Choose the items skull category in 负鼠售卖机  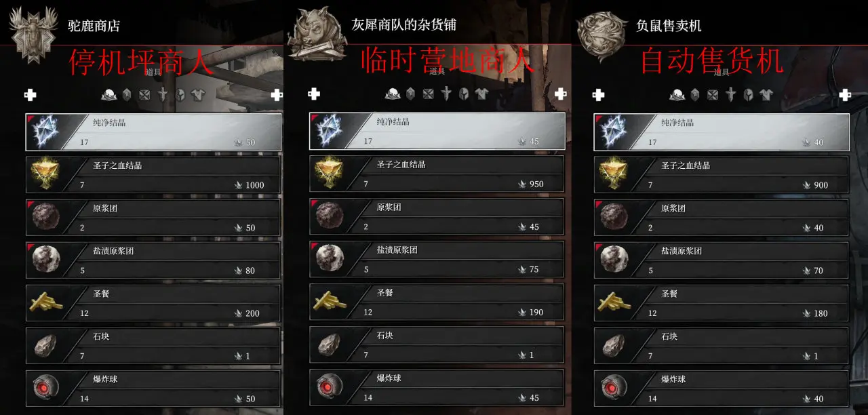(x=677, y=94)
